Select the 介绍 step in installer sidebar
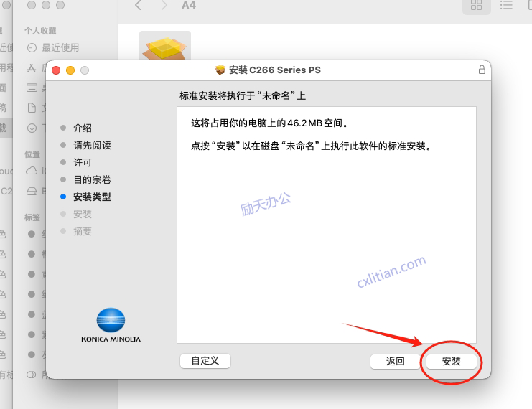The image size is (532, 409). (83, 128)
